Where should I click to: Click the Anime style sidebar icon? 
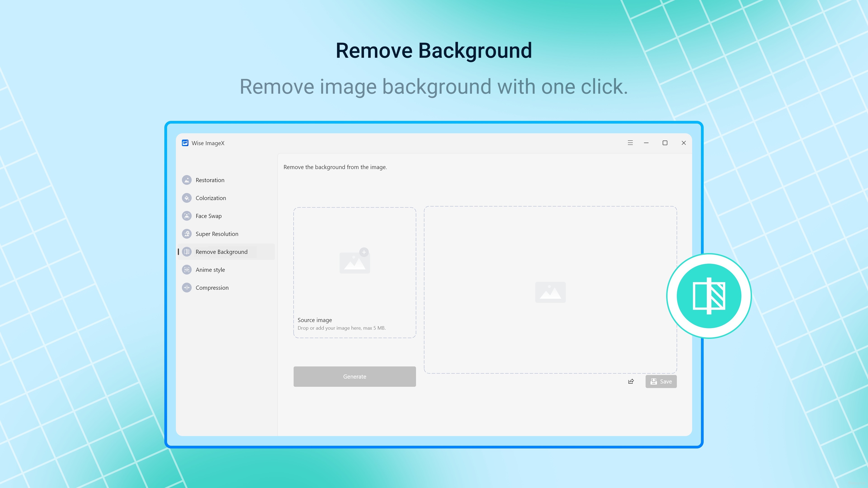187,270
